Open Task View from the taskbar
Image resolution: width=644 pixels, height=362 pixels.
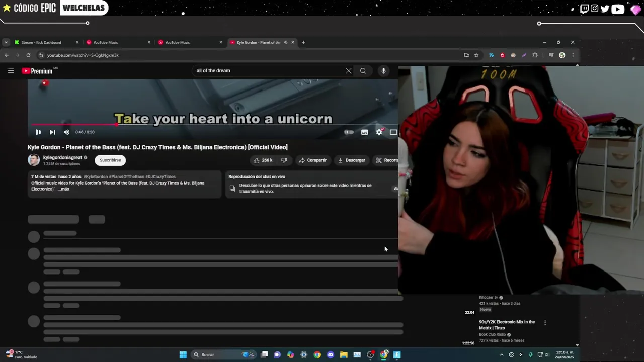[264, 355]
